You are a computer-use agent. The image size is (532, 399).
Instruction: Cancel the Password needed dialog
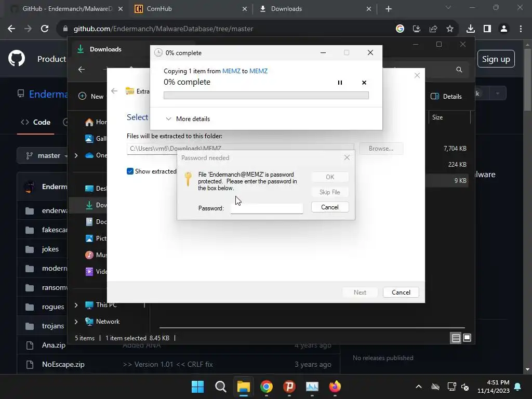(x=330, y=207)
